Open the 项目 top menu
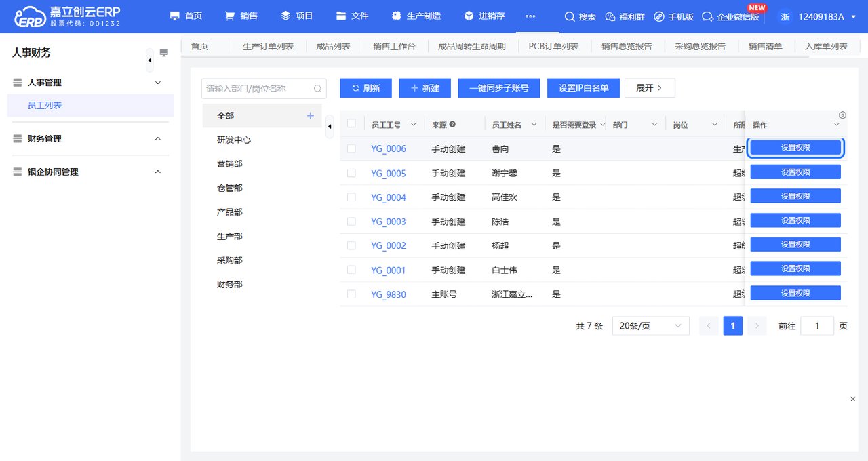 [x=296, y=16]
